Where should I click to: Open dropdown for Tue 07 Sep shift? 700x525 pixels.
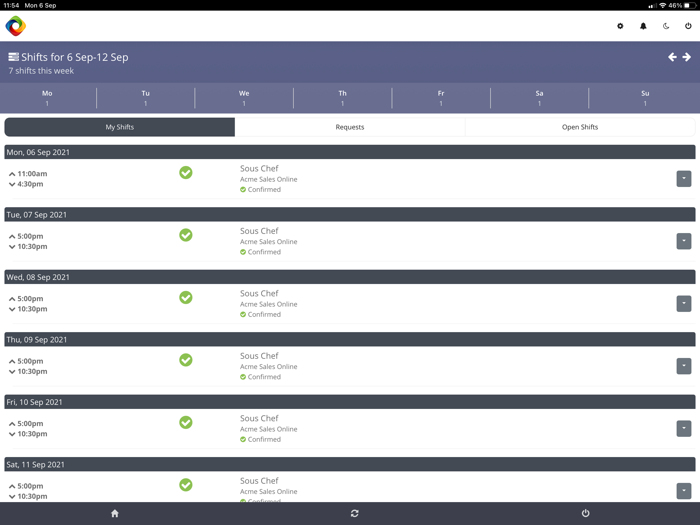[x=683, y=241]
